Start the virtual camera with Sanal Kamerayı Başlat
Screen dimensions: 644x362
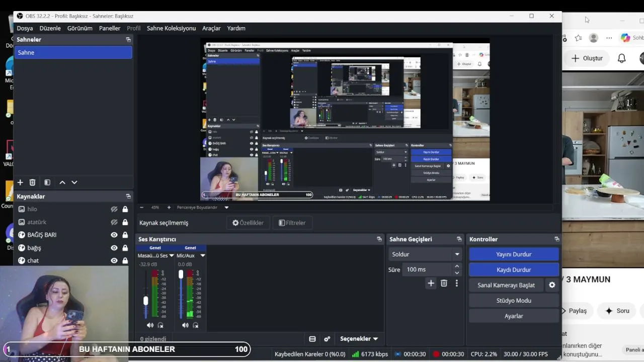[506, 285]
